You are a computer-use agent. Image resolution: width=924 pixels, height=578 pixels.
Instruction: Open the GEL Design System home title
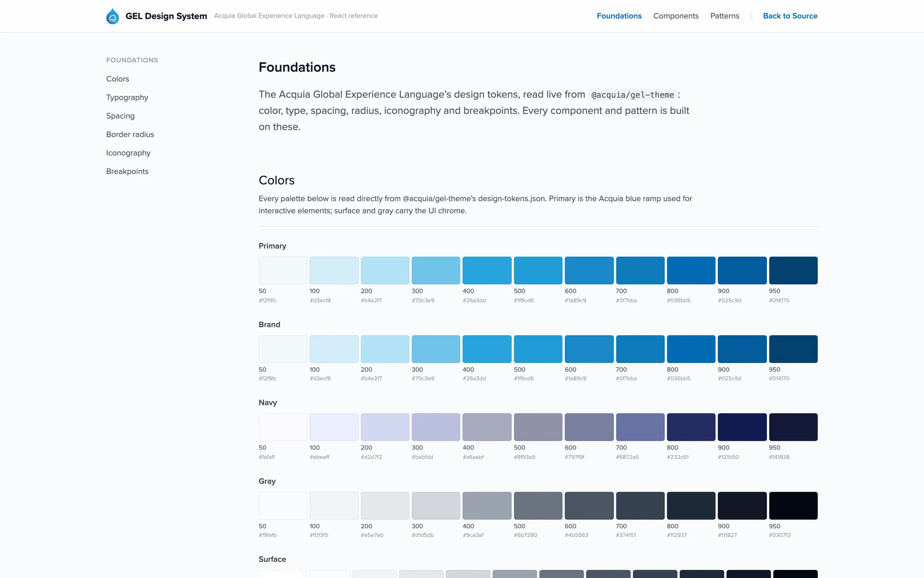[x=166, y=16]
